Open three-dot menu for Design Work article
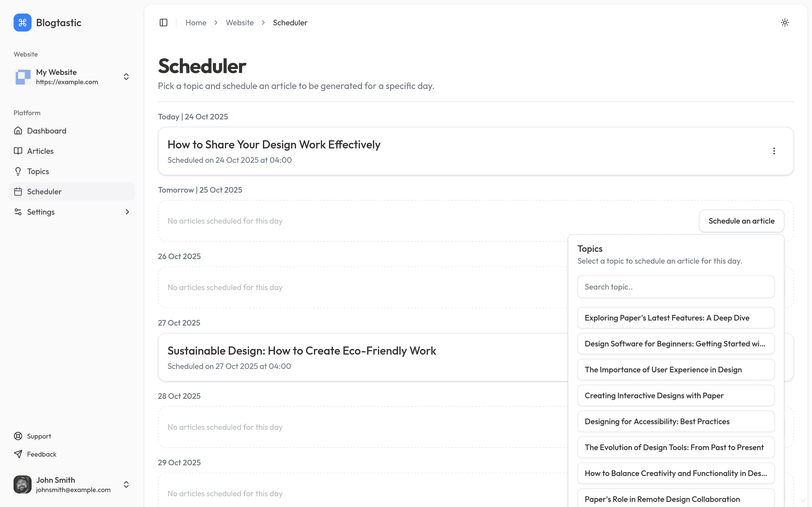812x507 pixels. click(774, 151)
